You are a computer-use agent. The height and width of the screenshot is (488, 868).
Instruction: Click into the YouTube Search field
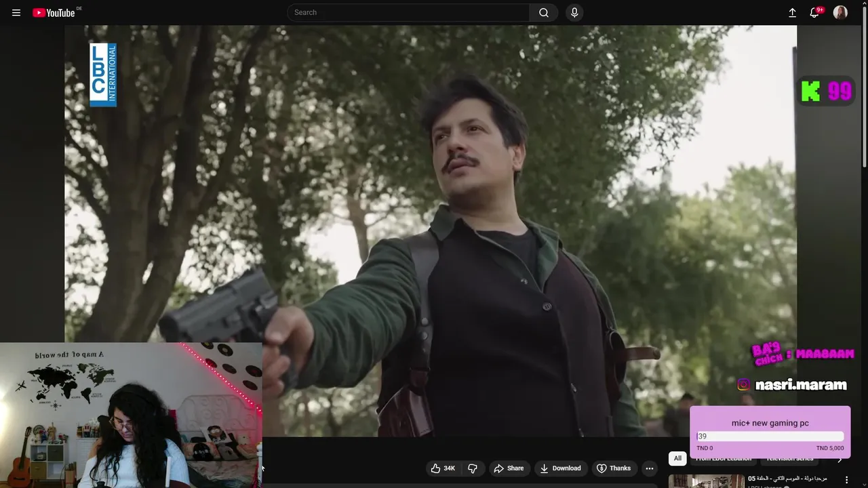[409, 12]
